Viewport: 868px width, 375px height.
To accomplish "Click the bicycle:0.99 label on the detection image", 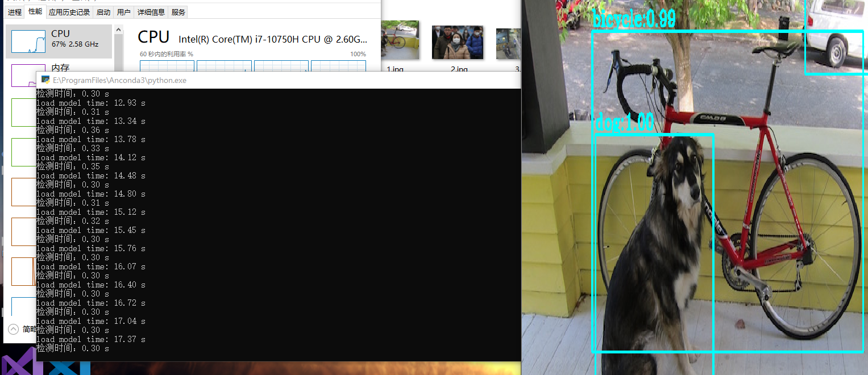I will coord(633,19).
